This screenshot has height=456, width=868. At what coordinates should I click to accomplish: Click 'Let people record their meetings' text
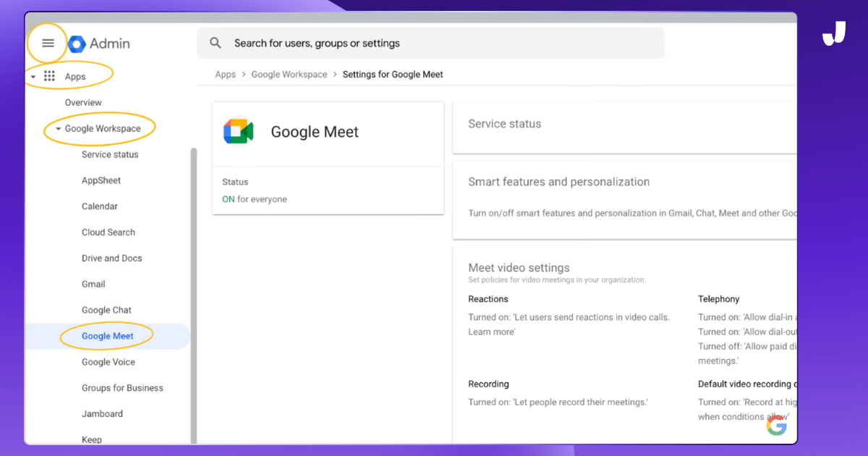tap(581, 402)
